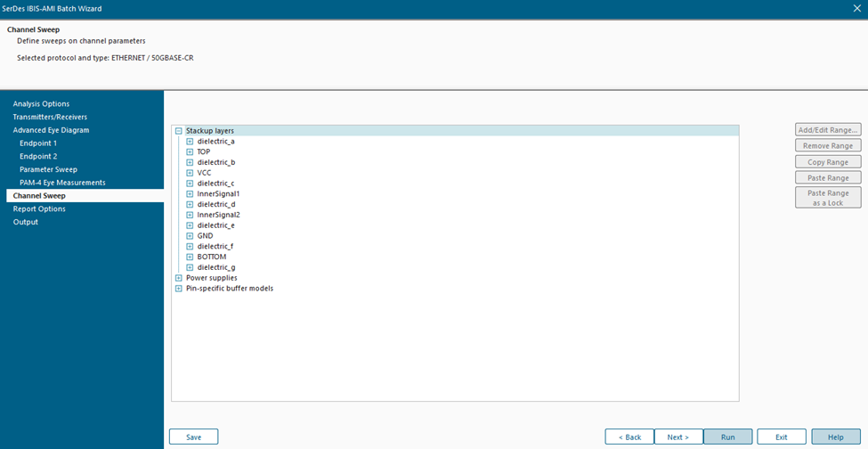Image resolution: width=868 pixels, height=449 pixels.
Task: Run the batch simulation
Action: pyautogui.click(x=728, y=437)
